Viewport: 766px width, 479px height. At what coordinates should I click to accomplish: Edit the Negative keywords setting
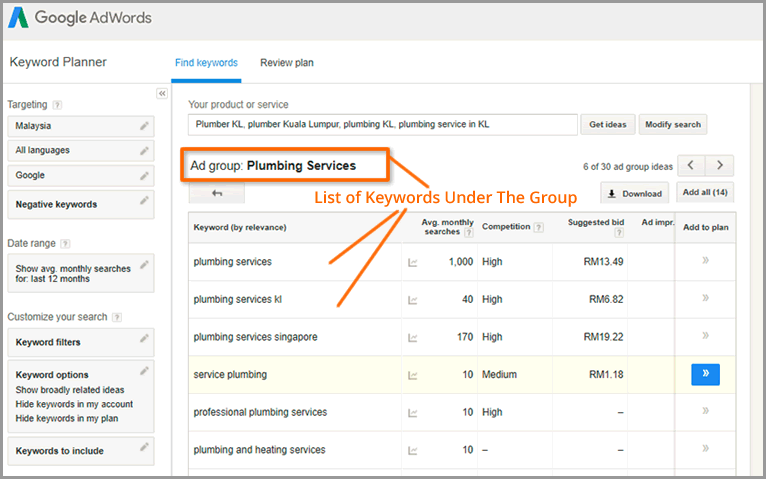[144, 200]
